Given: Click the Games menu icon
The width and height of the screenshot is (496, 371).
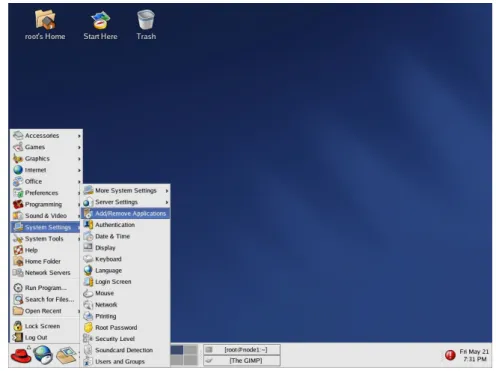Looking at the screenshot, I should [18, 147].
